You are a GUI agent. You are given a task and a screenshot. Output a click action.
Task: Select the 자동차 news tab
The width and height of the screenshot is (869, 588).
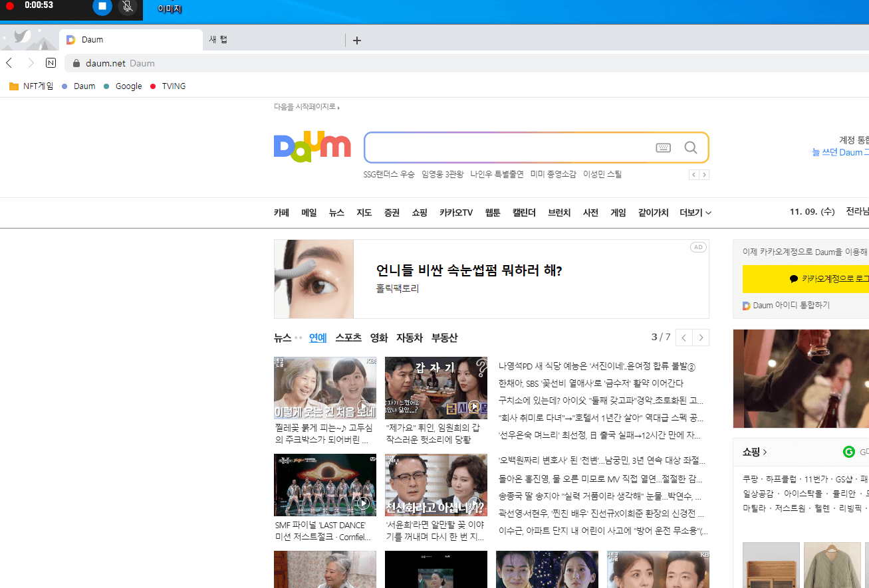coord(410,338)
